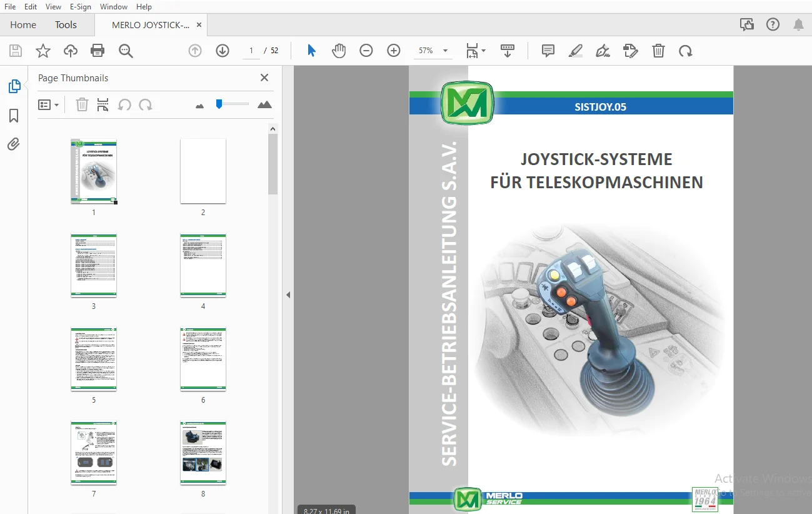Click the Save file icon
812x514 pixels.
coord(16,51)
